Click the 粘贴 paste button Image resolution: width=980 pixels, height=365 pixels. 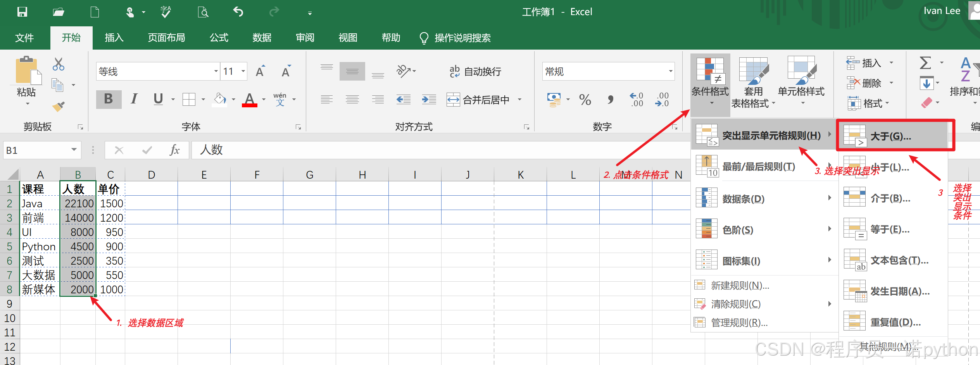click(26, 80)
